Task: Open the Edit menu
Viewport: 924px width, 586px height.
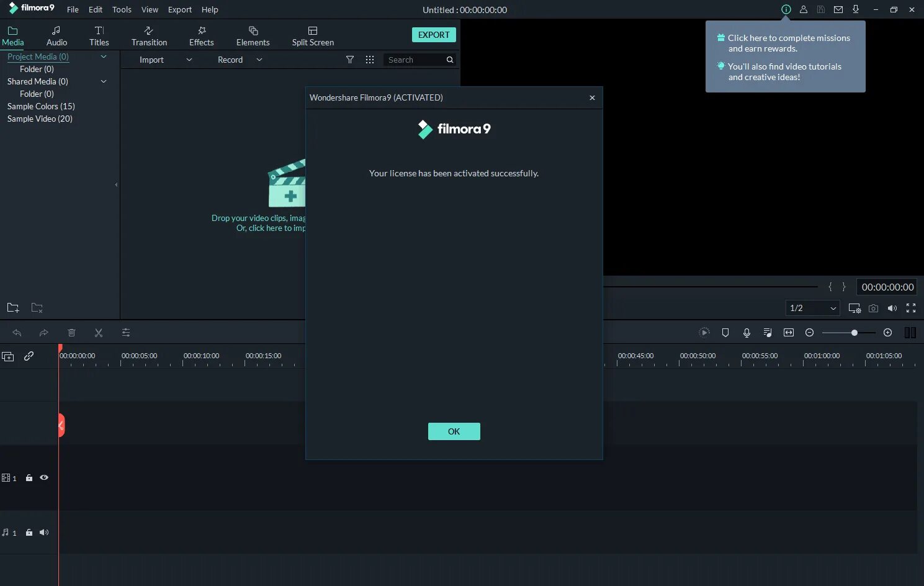Action: [96, 9]
